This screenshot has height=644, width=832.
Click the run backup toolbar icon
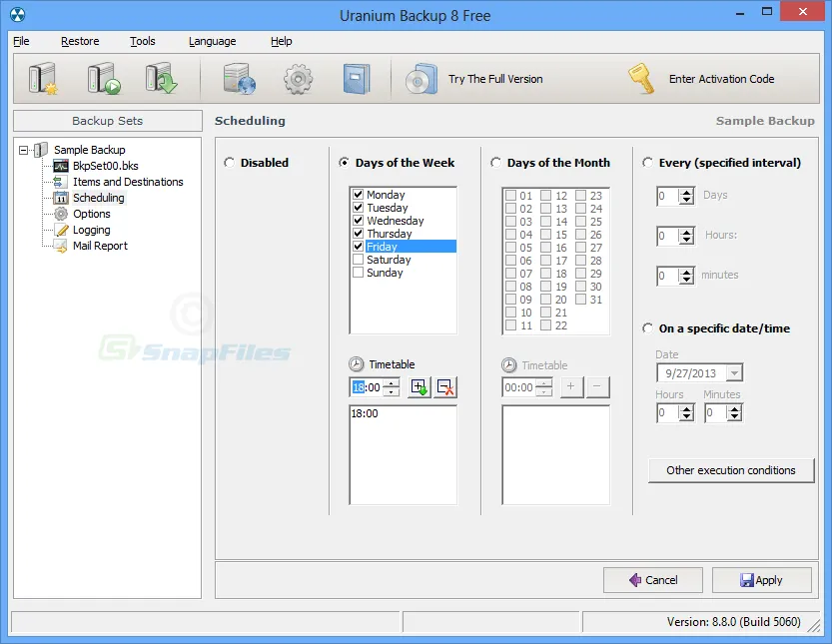(102, 79)
